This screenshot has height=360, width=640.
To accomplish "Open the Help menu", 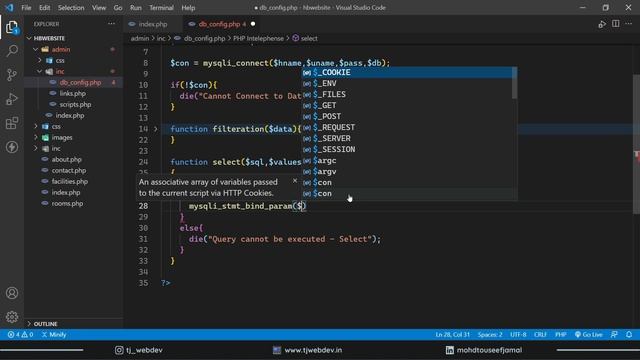I will (188, 8).
